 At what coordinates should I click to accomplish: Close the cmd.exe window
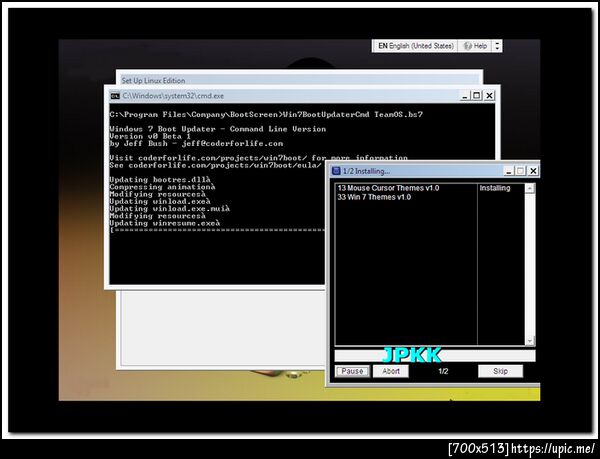[x=489, y=96]
